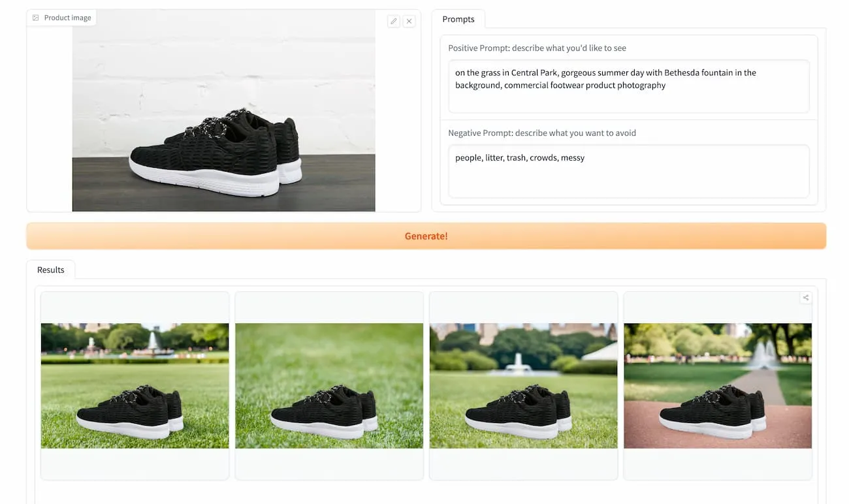Focus the Positive Prompt text box
The image size is (849, 504).
point(629,86)
